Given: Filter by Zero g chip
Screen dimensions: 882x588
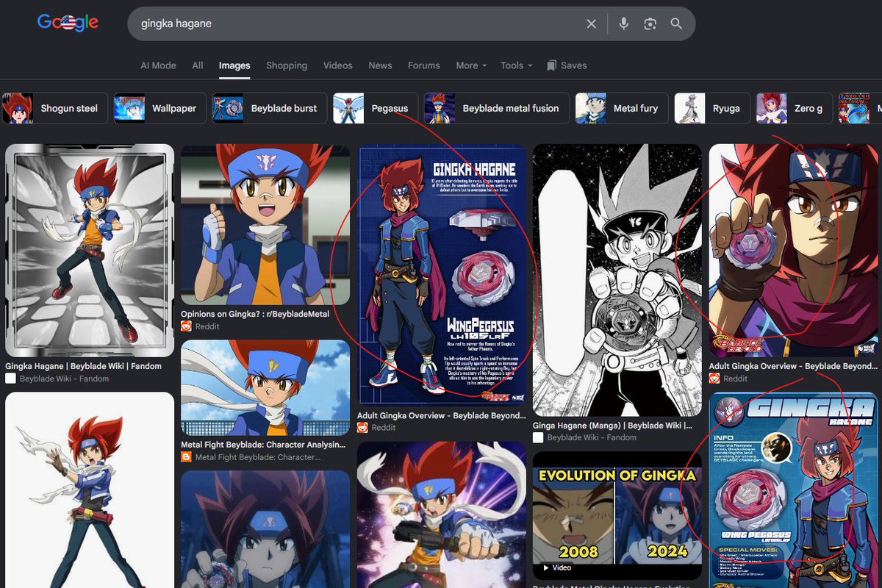Looking at the screenshot, I should coord(794,108).
